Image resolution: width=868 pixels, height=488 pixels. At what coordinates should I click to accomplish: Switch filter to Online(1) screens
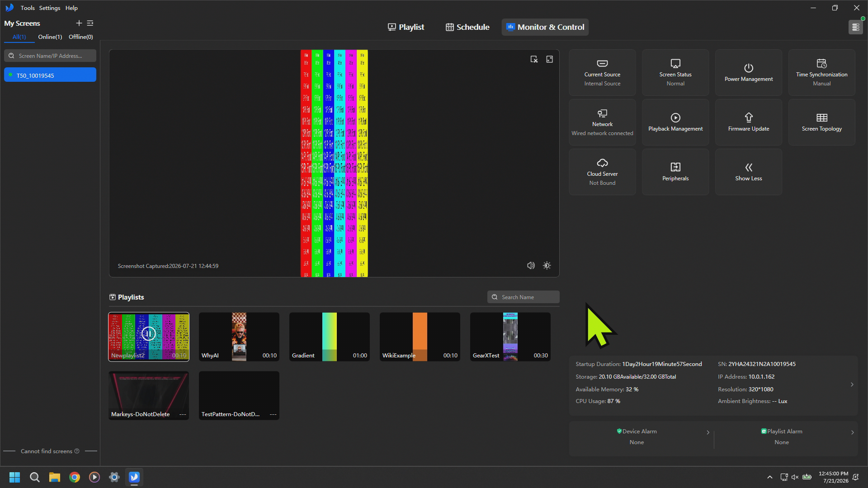tap(50, 37)
